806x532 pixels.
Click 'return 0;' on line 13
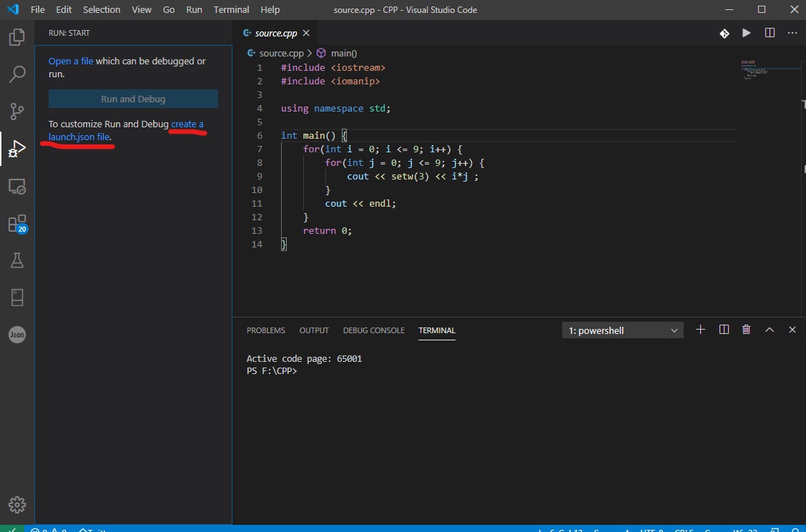click(328, 231)
